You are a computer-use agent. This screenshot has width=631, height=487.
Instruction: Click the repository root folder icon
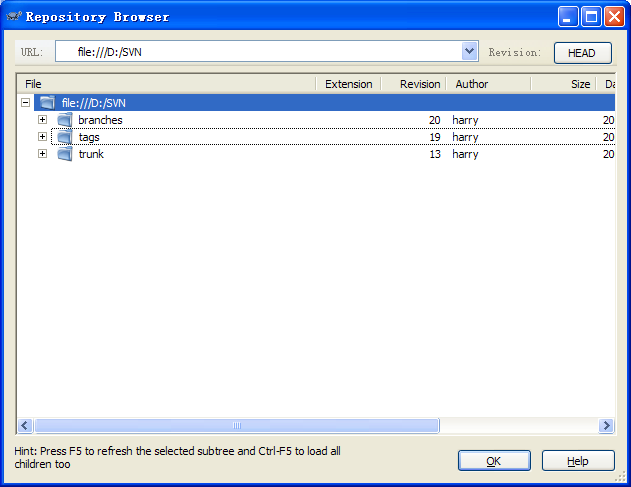click(47, 103)
